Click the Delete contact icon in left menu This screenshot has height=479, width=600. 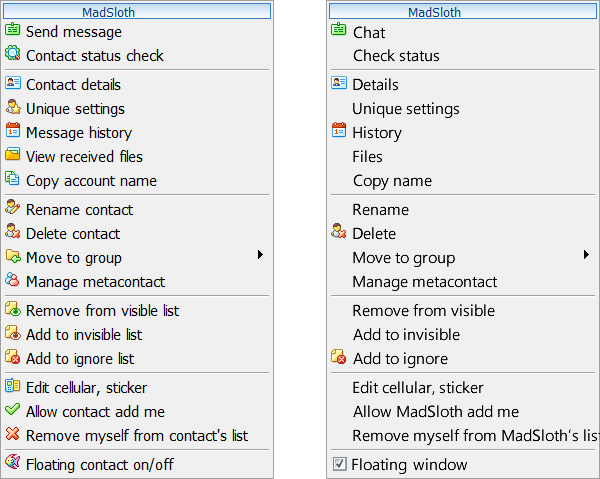pyautogui.click(x=12, y=233)
